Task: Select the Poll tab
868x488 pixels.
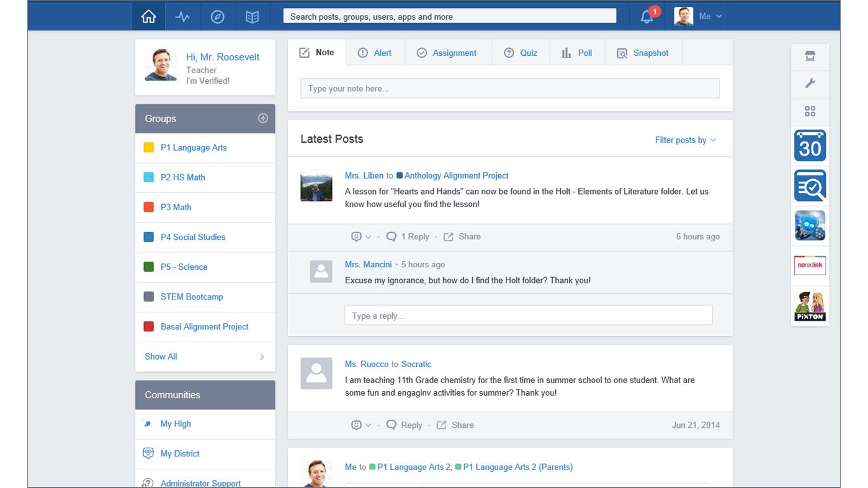Action: 577,53
